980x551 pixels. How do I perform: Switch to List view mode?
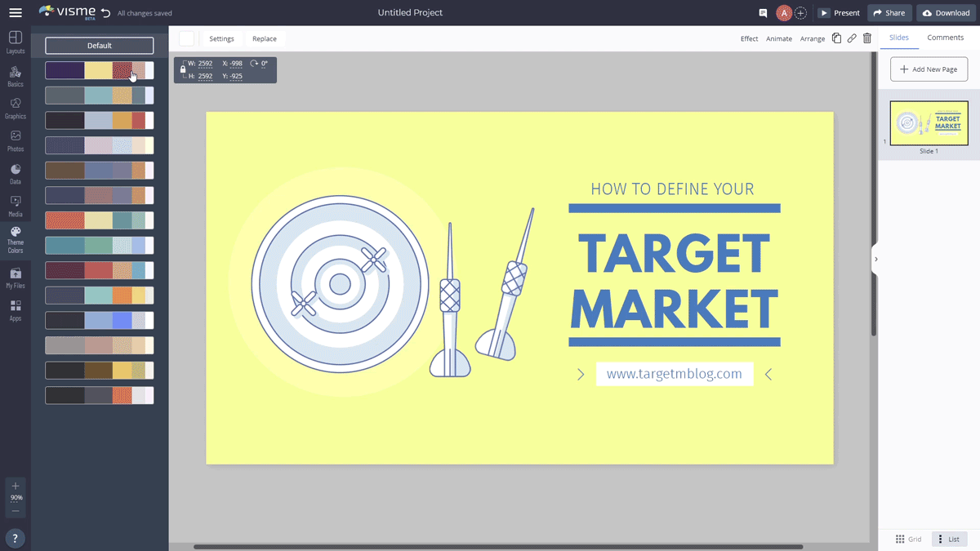(x=949, y=539)
